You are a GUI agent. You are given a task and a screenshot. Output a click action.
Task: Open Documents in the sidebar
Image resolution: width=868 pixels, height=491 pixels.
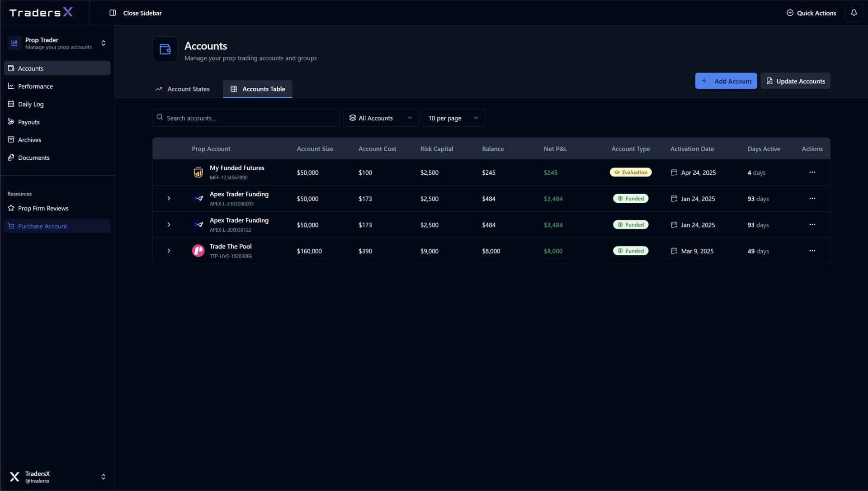coord(57,157)
